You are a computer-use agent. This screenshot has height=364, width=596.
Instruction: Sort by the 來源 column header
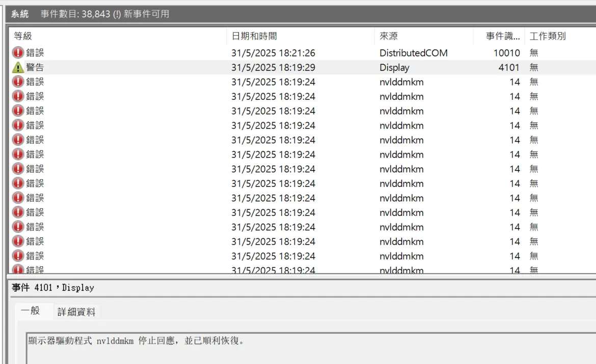424,36
